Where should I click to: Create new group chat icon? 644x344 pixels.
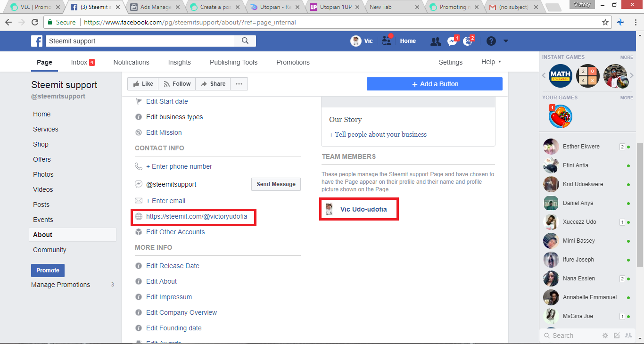tap(628, 336)
